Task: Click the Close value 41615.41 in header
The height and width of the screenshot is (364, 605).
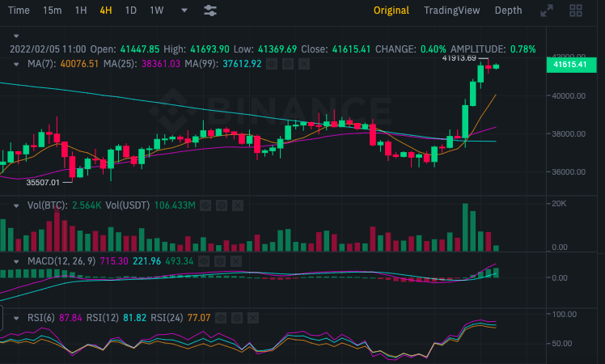Action: click(x=351, y=49)
